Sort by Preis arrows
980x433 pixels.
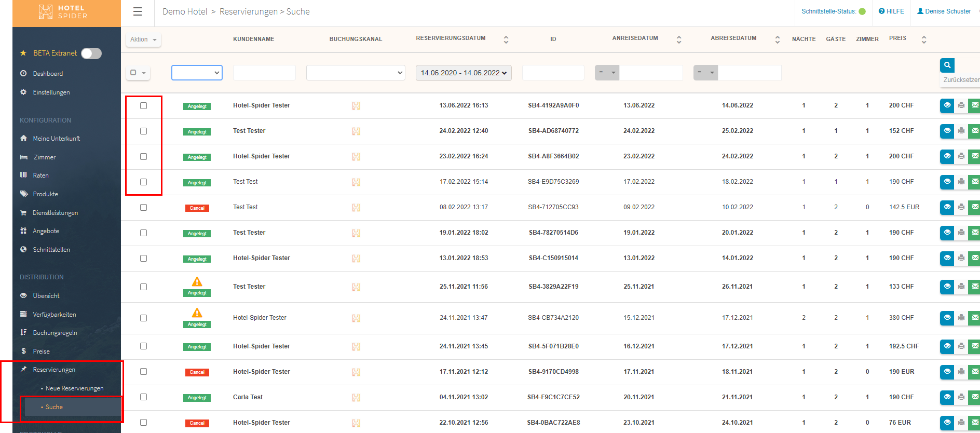[923, 39]
